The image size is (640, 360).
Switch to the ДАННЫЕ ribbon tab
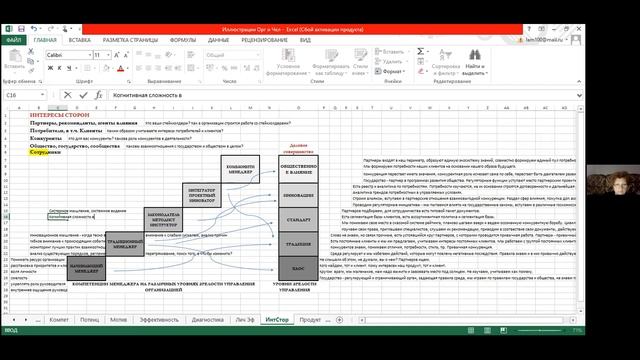pyautogui.click(x=218, y=40)
